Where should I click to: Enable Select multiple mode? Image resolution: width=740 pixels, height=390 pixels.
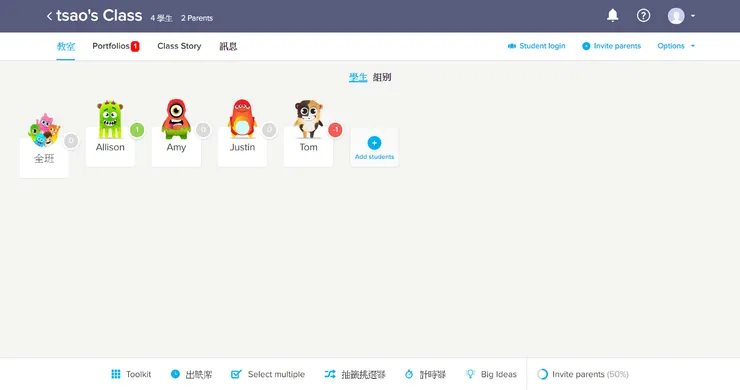(x=268, y=374)
